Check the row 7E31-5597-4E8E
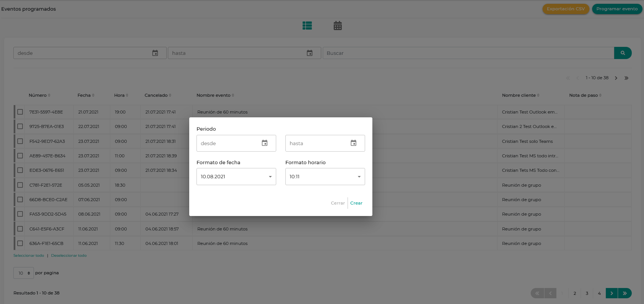Image resolution: width=644 pixels, height=304 pixels. tap(20, 112)
